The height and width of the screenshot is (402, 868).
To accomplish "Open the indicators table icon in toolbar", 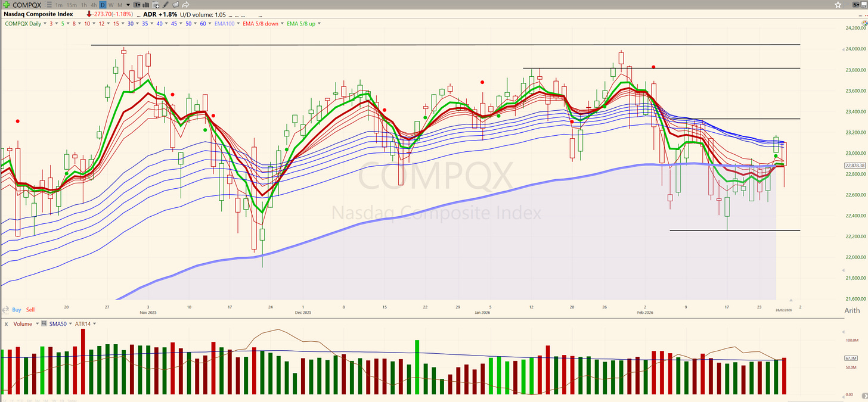I will (x=156, y=5).
